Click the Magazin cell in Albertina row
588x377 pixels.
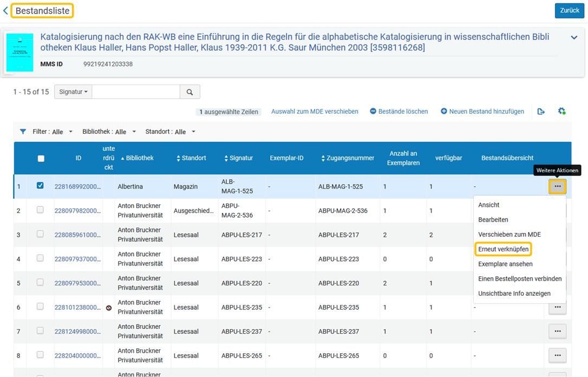(186, 186)
